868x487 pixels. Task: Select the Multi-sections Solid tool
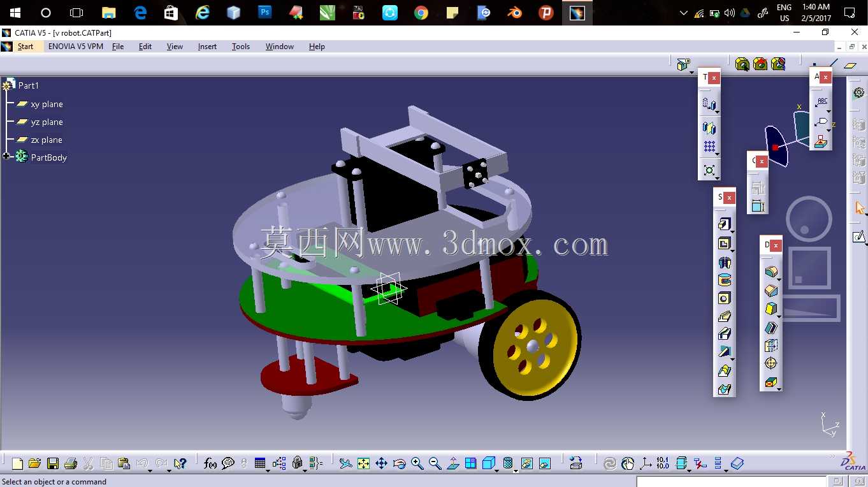724,370
